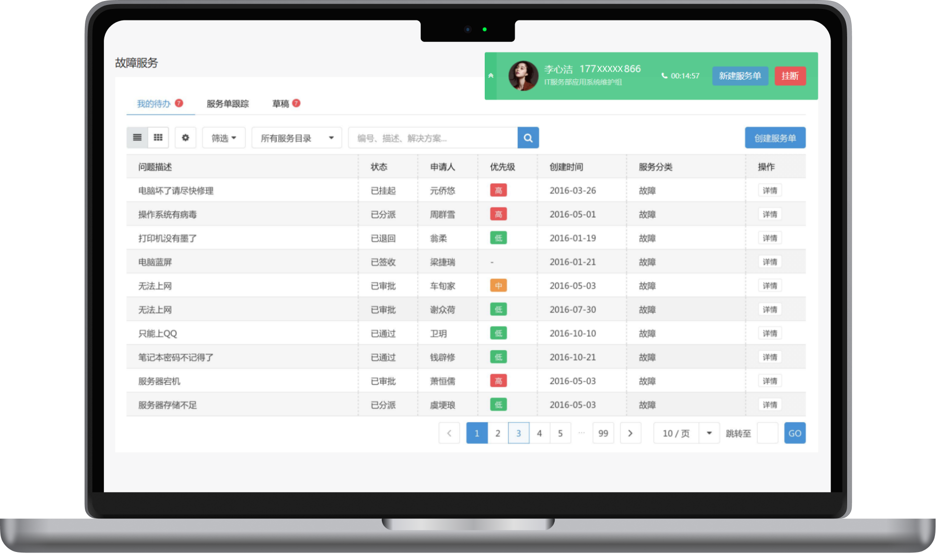Switch to the 服务单跟踪 tab
This screenshot has height=560, width=936.
pyautogui.click(x=227, y=103)
